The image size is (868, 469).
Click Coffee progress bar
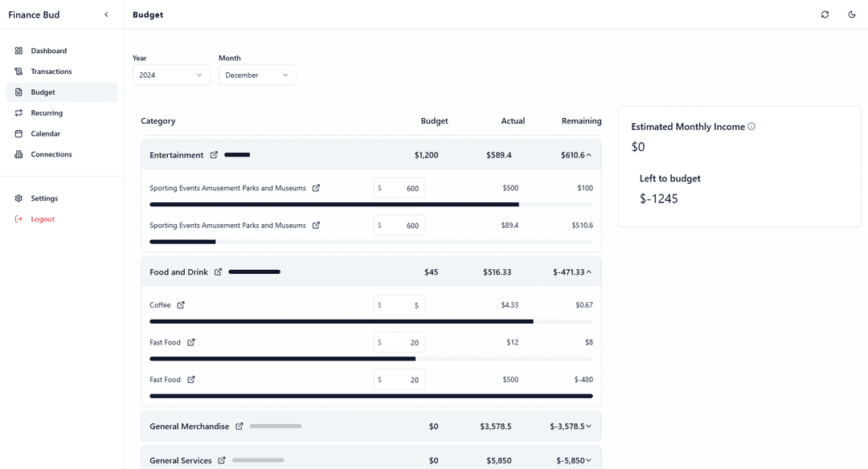(371, 321)
